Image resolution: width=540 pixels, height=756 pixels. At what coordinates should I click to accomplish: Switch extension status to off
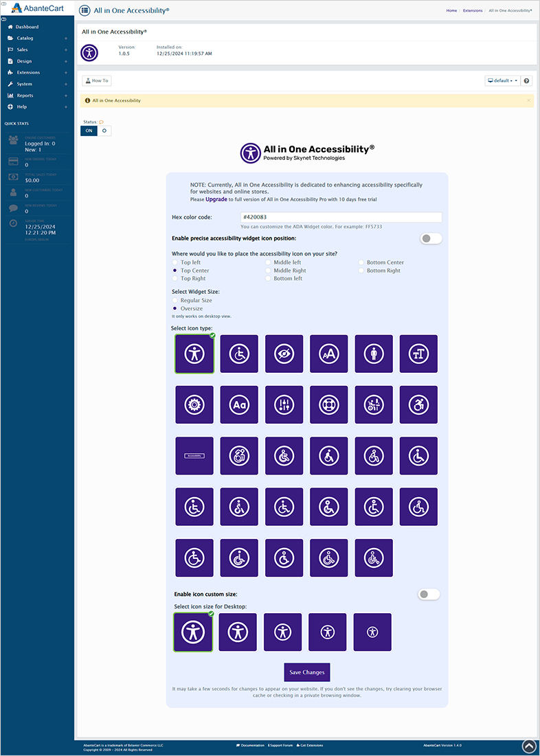104,130
